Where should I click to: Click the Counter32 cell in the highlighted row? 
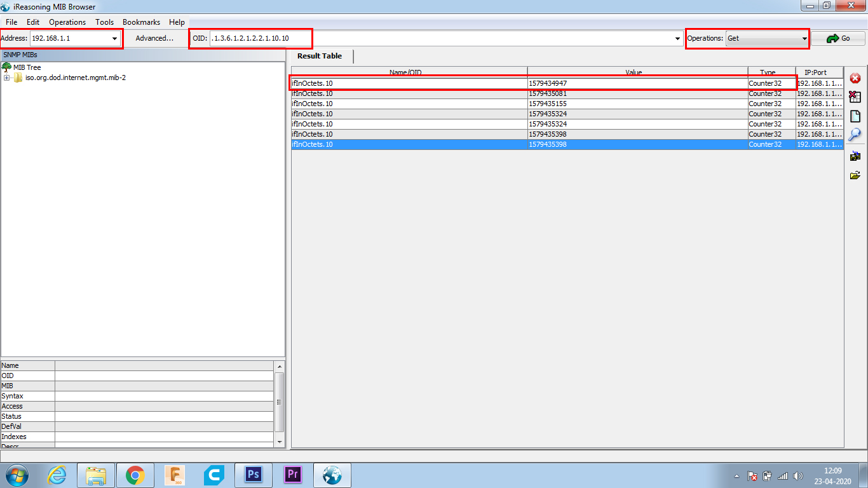(771, 144)
